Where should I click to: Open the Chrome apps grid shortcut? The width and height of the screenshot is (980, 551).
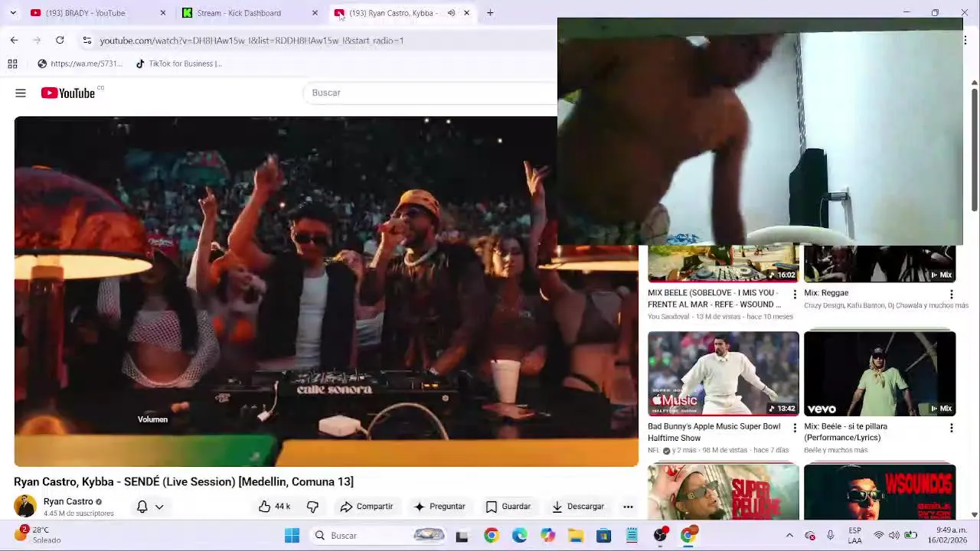12,64
